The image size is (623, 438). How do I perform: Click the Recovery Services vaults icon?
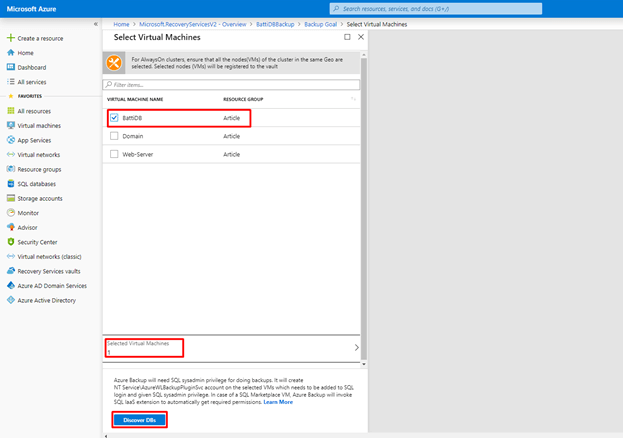click(11, 271)
